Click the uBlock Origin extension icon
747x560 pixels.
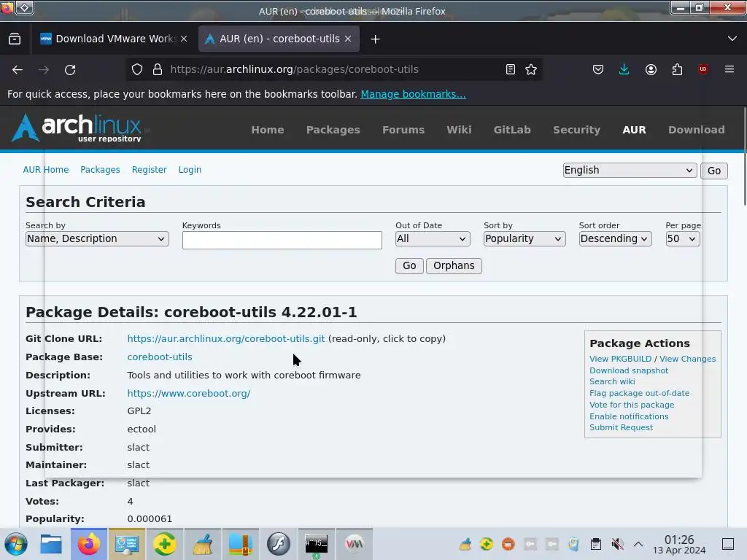coord(703,69)
